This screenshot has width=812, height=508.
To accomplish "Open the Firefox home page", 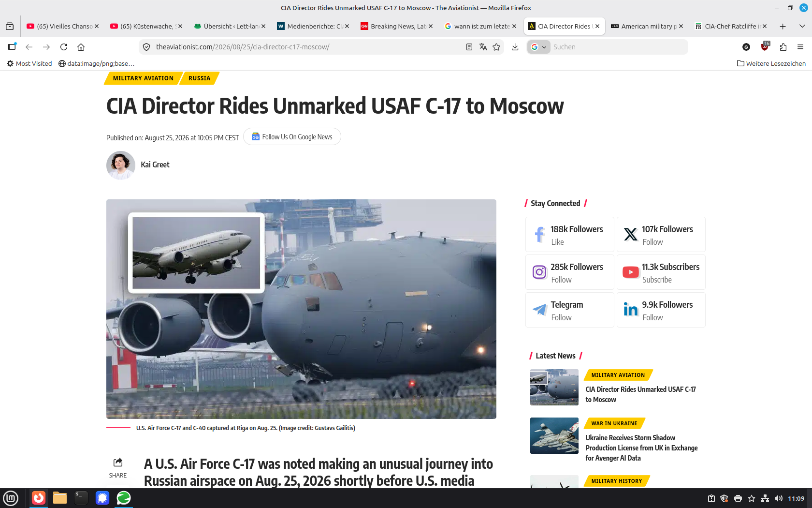I will coord(81,47).
